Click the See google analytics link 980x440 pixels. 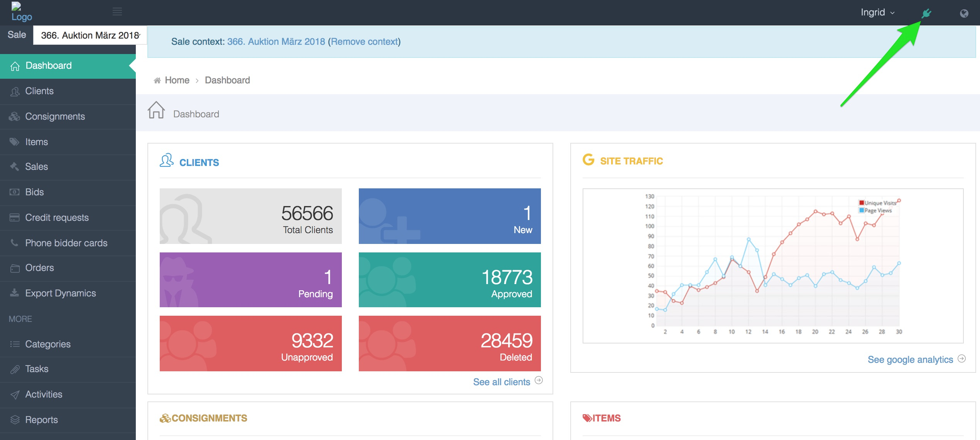(910, 360)
